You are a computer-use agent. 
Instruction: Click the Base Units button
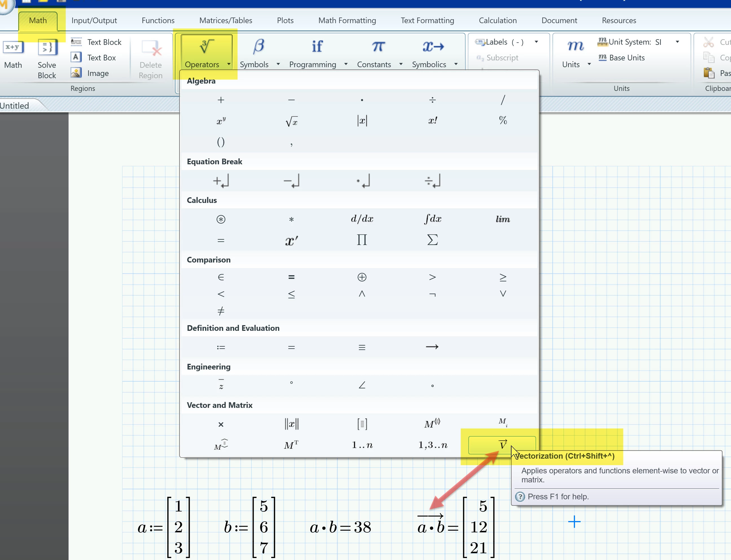(x=621, y=58)
